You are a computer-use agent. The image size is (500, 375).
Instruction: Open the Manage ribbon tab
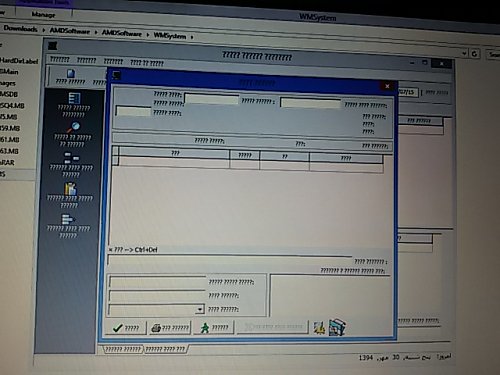coord(43,14)
